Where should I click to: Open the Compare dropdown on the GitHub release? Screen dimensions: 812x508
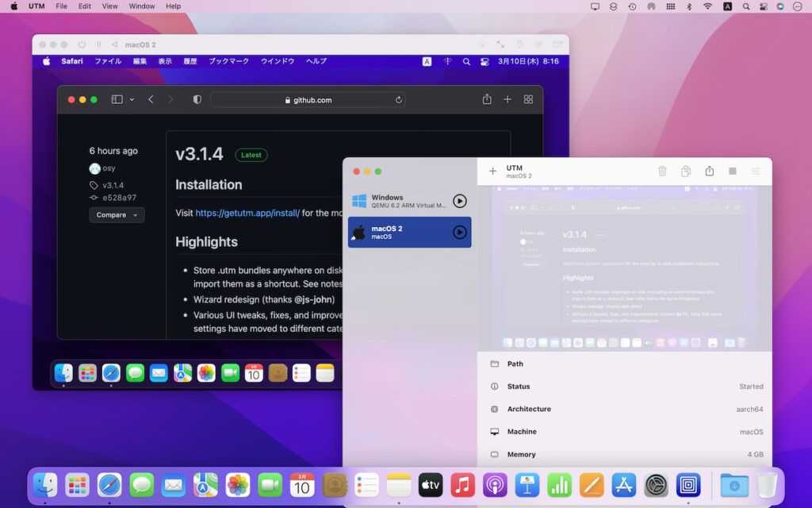pos(116,214)
